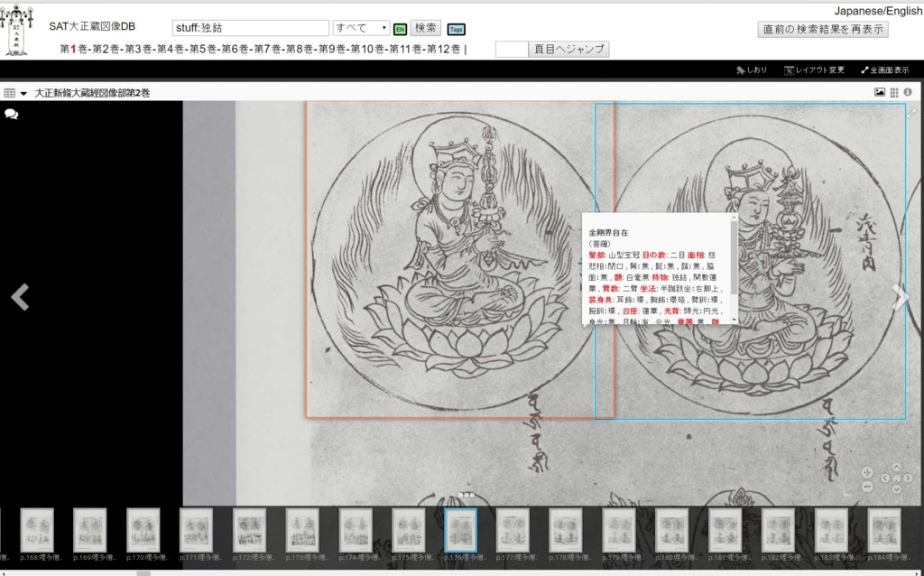
Task: Switch to thumbnail grid view icon
Action: tap(894, 92)
